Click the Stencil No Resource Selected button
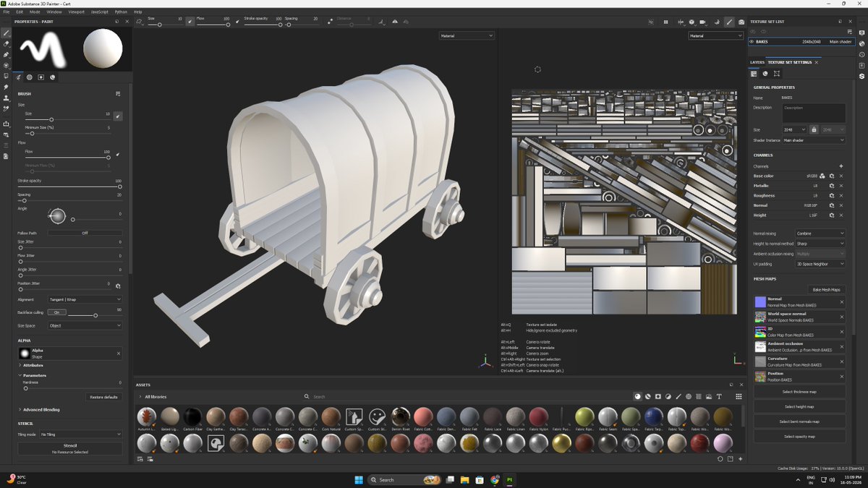Viewport: 868px width, 488px height. [70, 448]
